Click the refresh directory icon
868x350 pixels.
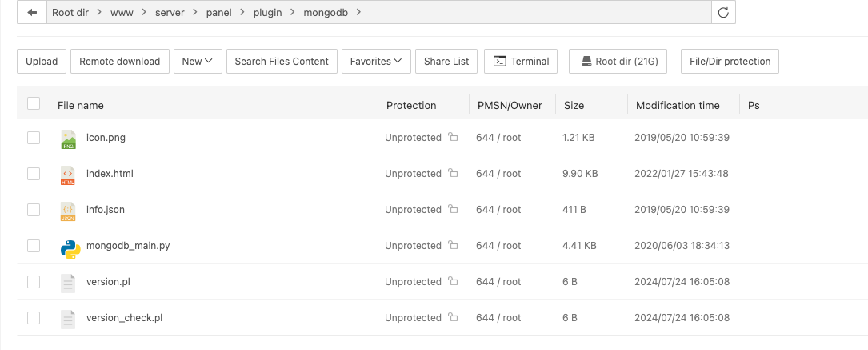coord(723,13)
